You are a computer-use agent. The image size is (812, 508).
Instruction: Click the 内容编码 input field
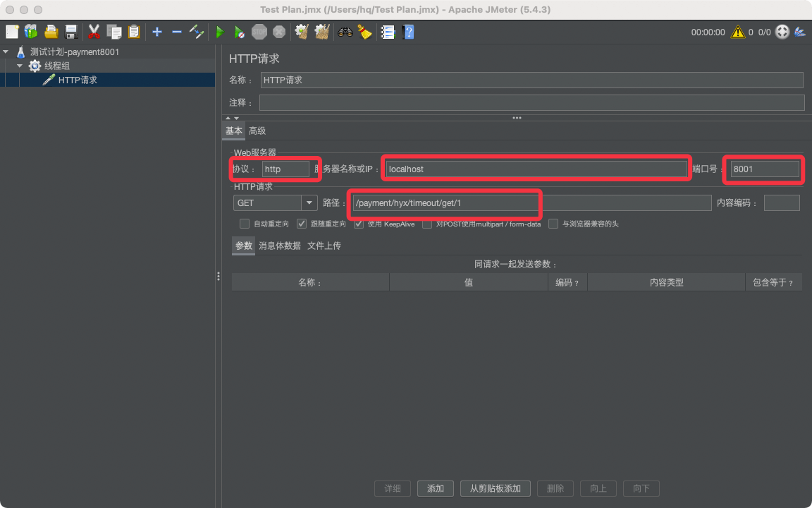[782, 202]
